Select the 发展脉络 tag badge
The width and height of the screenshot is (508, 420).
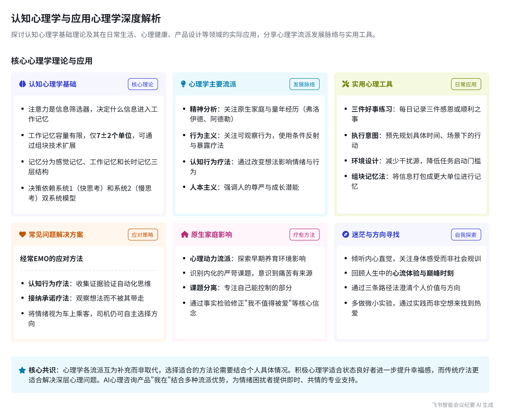[304, 84]
